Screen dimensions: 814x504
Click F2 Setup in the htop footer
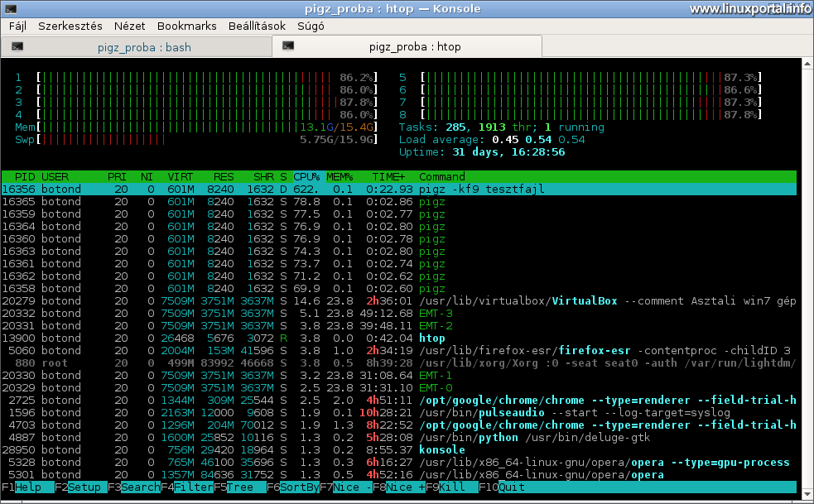(x=81, y=487)
